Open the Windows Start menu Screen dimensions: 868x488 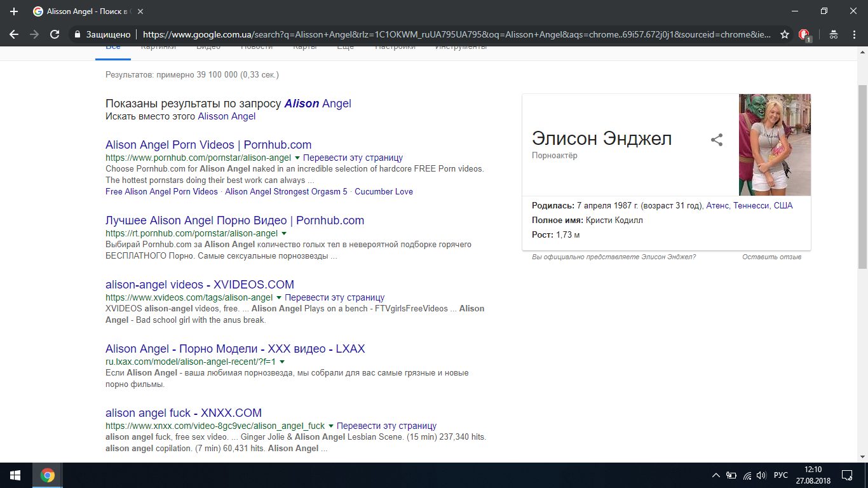point(15,475)
